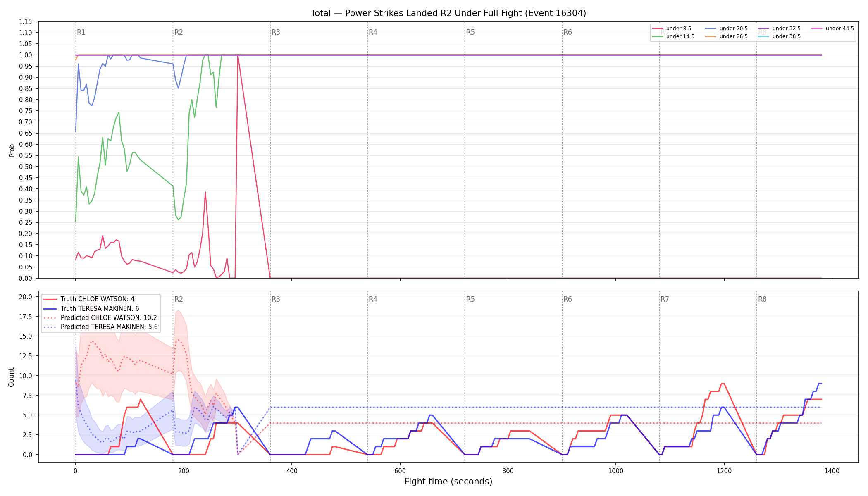This screenshot has height=496, width=868.
Task: Click the R2 round marker in the Count chart
Action: [179, 299]
